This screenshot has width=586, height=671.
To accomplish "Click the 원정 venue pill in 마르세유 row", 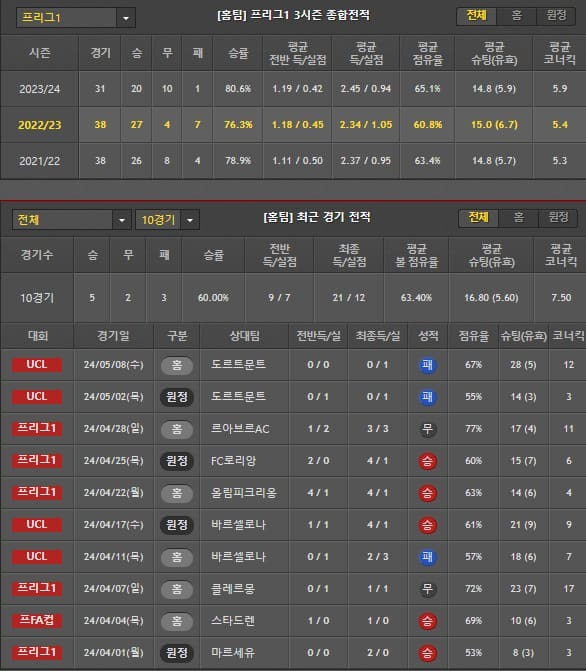I will (x=177, y=653).
